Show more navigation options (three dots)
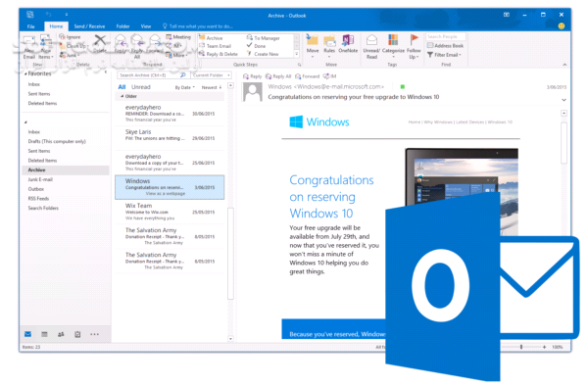 pos(94,334)
